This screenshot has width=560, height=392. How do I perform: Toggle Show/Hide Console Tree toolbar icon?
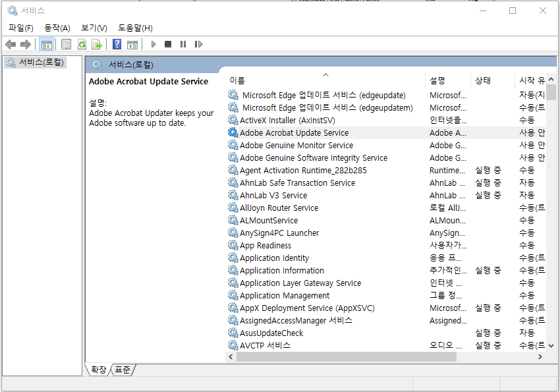[46, 44]
